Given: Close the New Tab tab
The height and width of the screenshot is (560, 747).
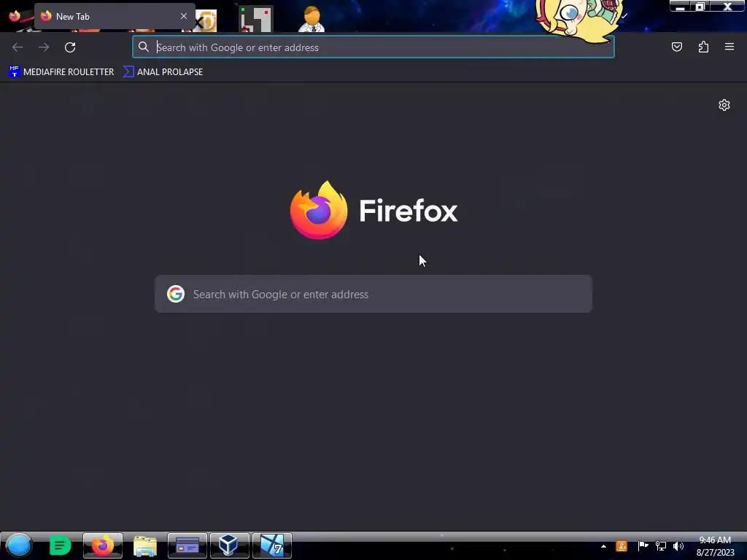Looking at the screenshot, I should [184, 16].
